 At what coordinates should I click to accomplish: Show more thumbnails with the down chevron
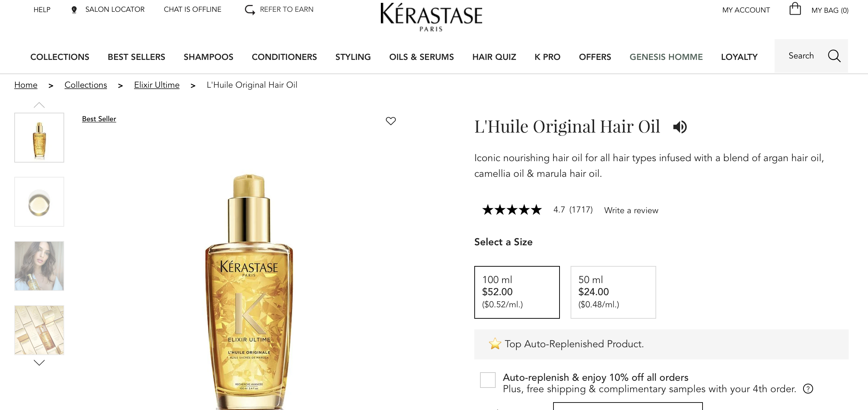(x=39, y=363)
